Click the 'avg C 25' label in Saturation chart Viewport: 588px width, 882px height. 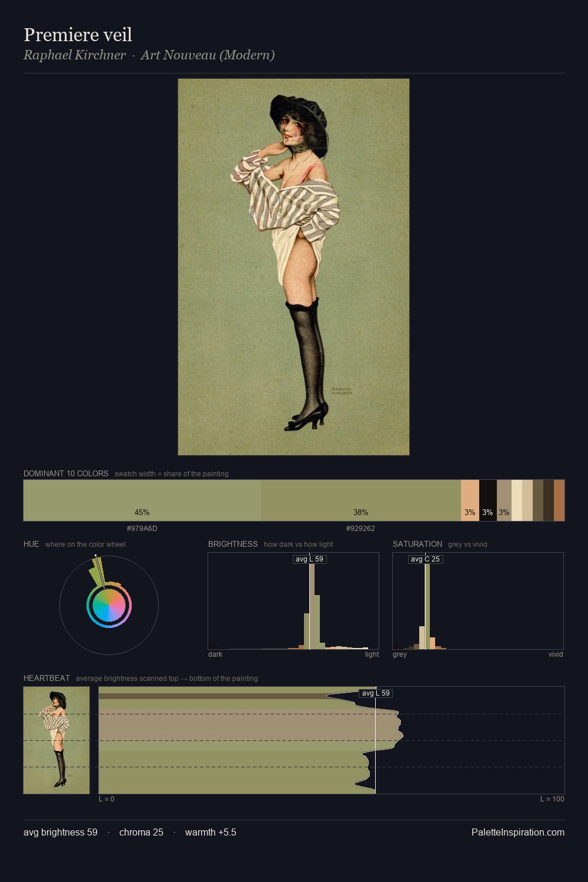click(x=425, y=559)
